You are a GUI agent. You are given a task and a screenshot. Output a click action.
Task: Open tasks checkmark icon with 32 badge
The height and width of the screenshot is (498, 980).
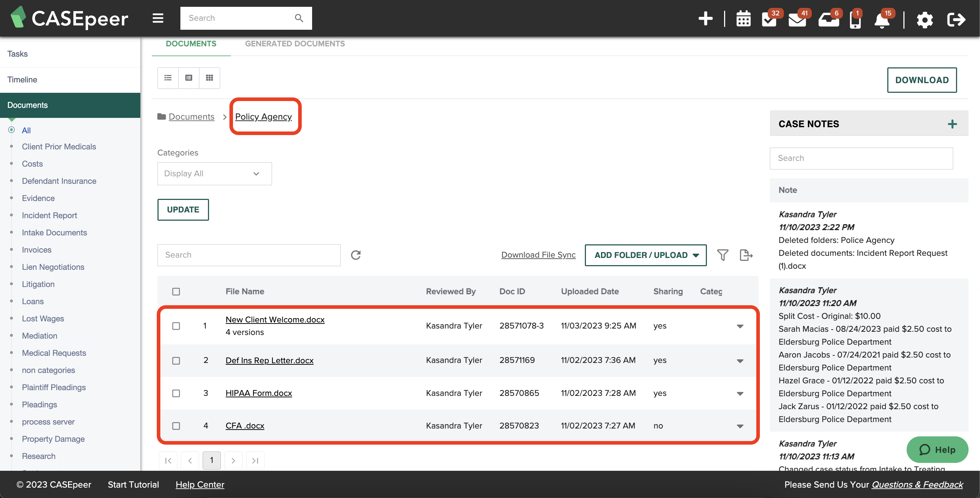pos(769,19)
